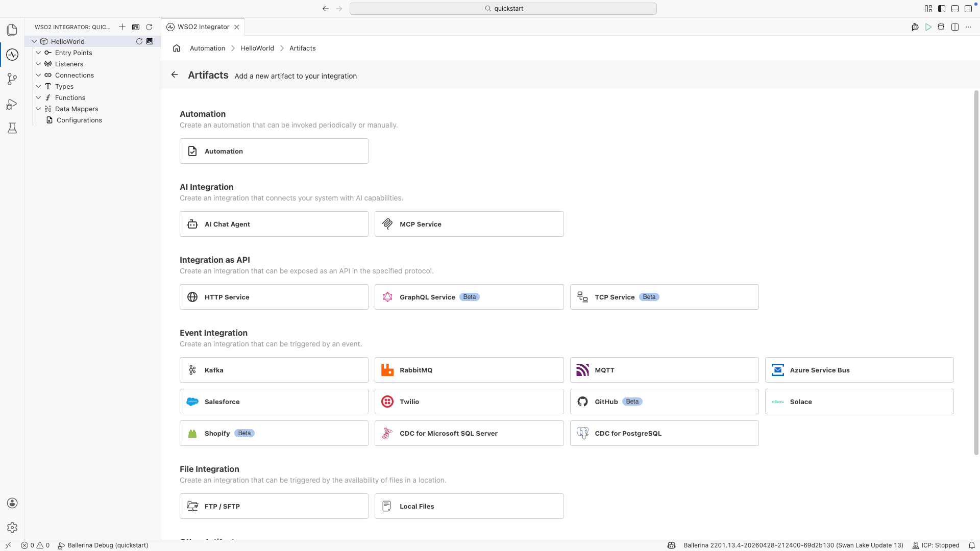
Task: Go to Automation in the breadcrumb
Action: click(x=207, y=48)
